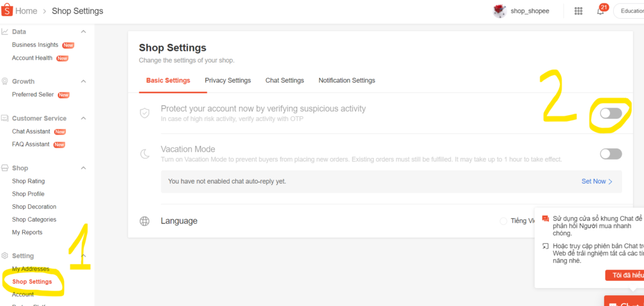Click Shop Settings breadcrumb text
The image size is (644, 306).
tap(78, 11)
